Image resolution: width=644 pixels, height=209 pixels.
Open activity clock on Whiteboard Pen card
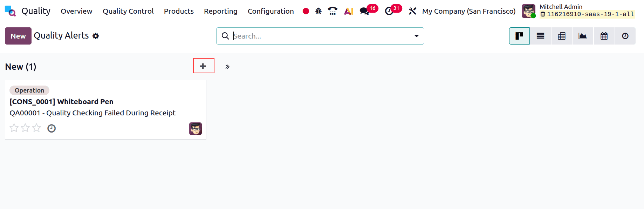point(52,128)
